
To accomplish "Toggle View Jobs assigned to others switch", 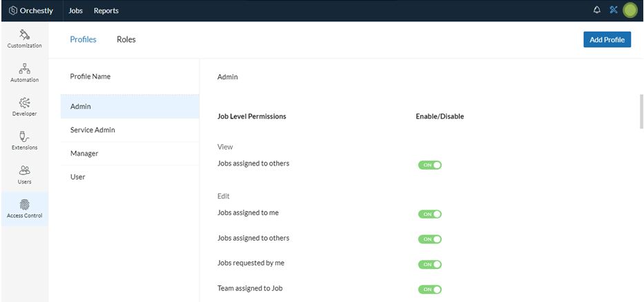I will (429, 165).
